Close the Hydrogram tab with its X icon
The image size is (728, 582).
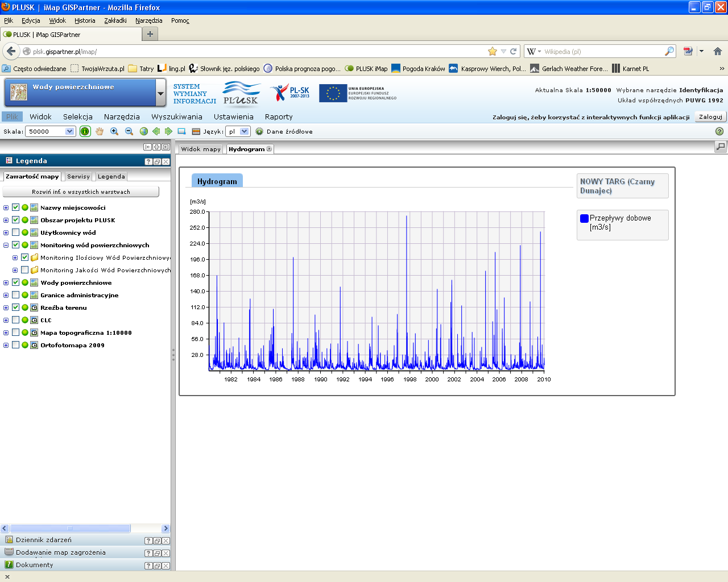[270, 149]
